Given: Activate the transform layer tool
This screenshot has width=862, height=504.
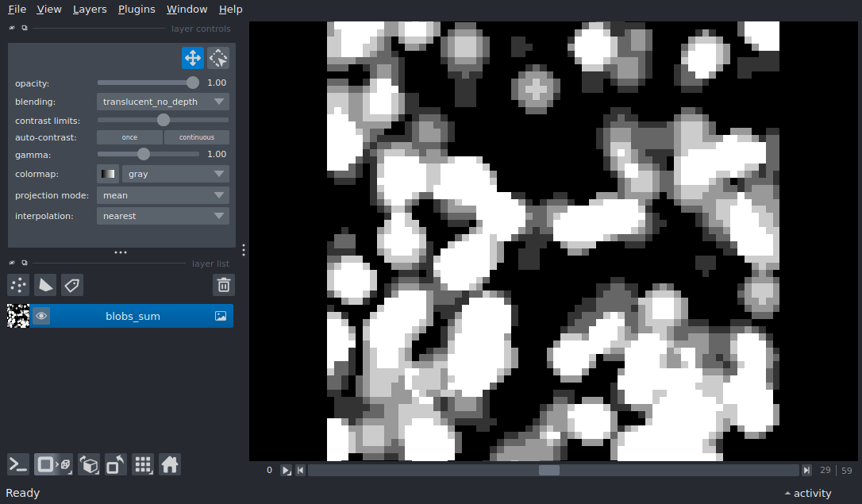Looking at the screenshot, I should [x=218, y=58].
